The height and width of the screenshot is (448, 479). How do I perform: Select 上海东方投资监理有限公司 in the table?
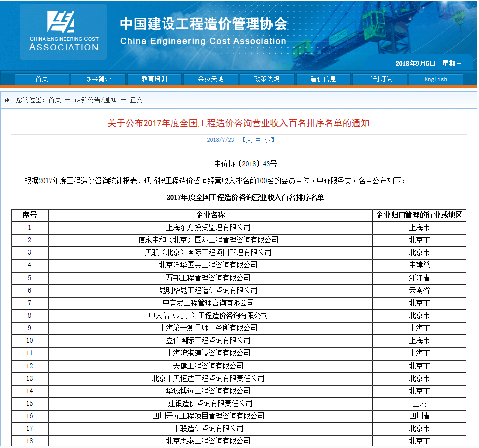[209, 228]
